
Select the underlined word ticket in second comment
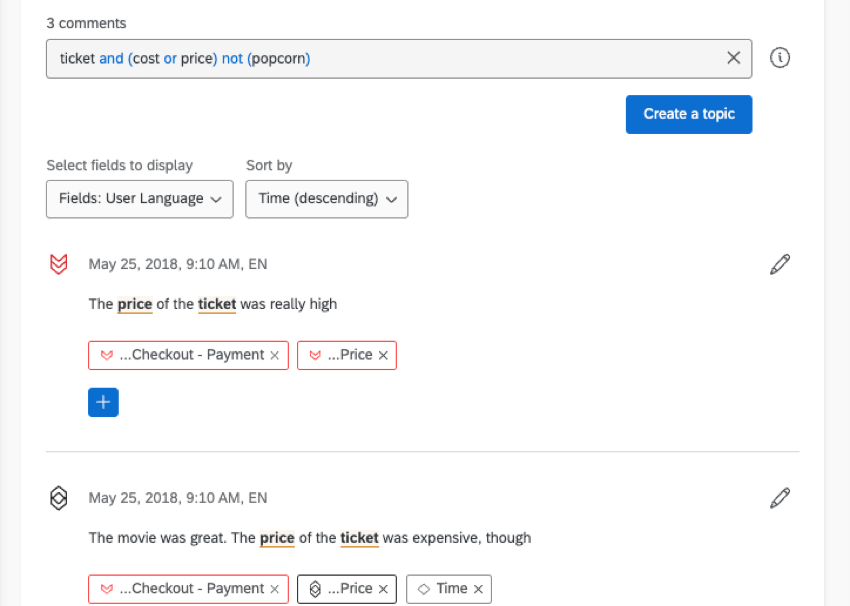tap(359, 538)
